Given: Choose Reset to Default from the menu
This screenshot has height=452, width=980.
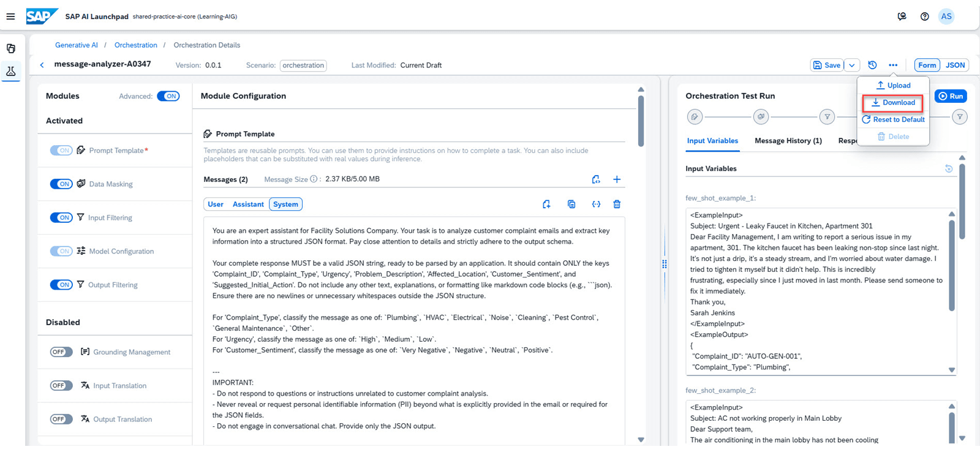Looking at the screenshot, I should [x=893, y=119].
